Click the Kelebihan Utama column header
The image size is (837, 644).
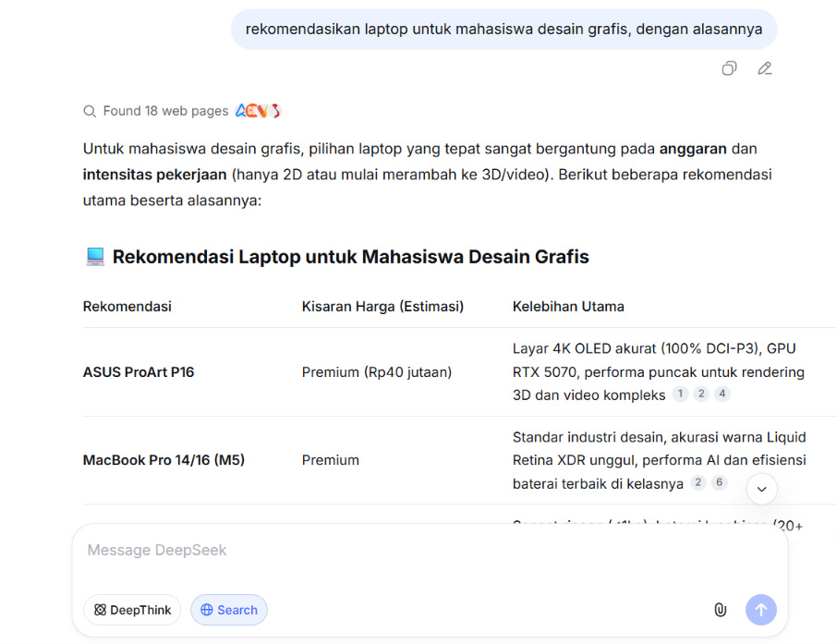click(x=568, y=307)
